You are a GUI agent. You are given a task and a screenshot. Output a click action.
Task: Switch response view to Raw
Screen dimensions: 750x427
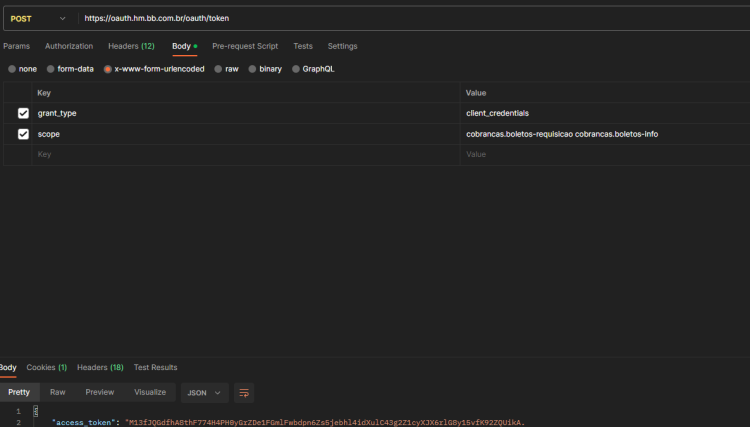[57, 392]
